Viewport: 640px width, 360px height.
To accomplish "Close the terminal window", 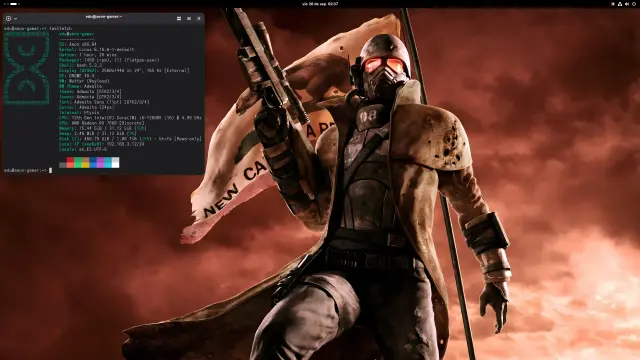I will (x=199, y=18).
